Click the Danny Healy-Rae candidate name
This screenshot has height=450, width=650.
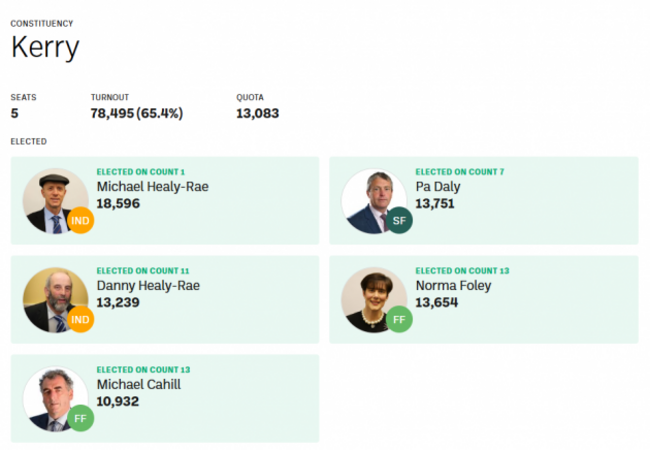[148, 285]
